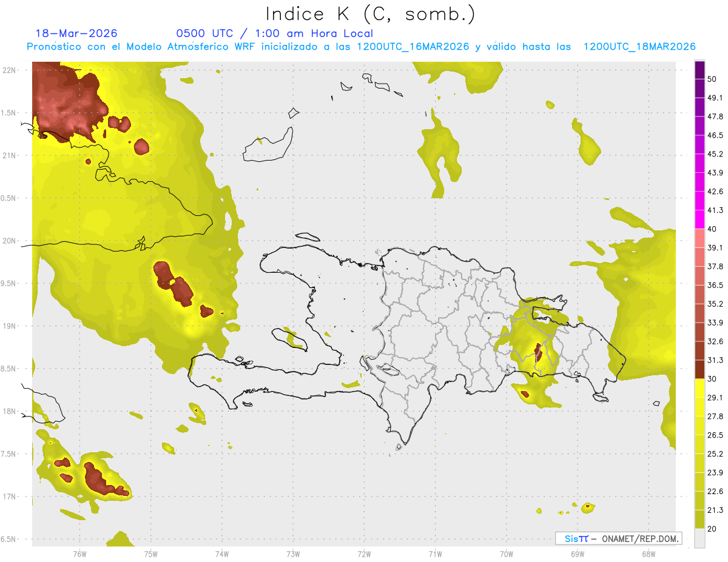Click the 71W longitude label

pos(435,554)
